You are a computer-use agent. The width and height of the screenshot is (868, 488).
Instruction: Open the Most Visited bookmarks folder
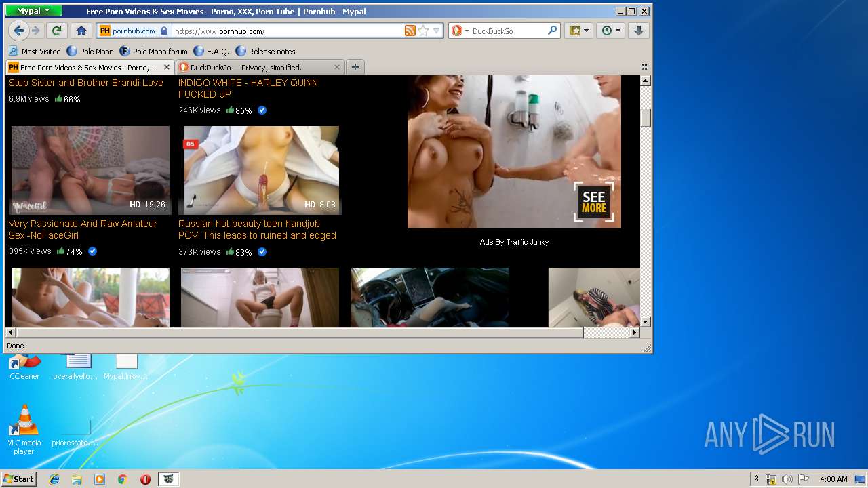[35, 51]
